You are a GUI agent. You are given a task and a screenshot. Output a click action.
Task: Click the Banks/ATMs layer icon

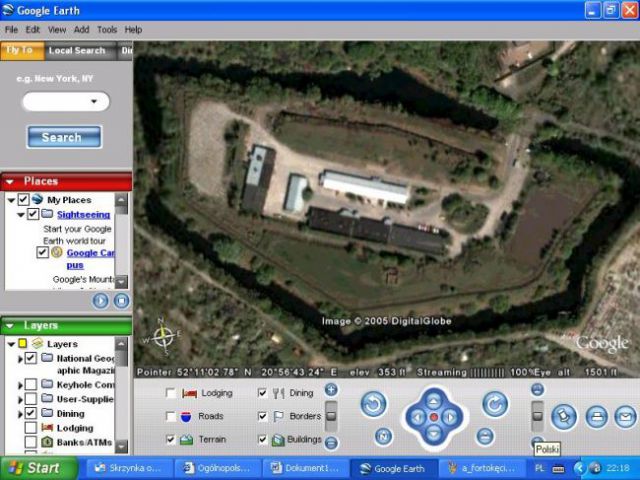click(x=47, y=442)
